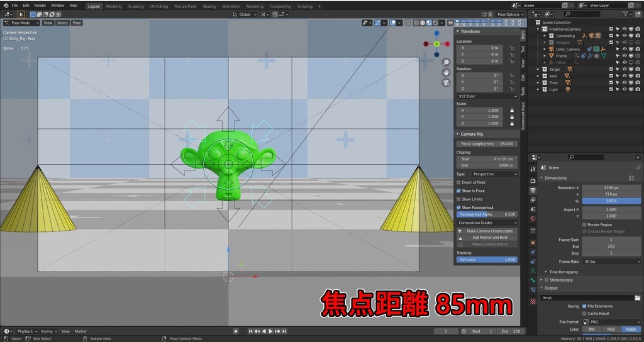Viewport: 644px width, 342px height.
Task: Switch to the Modeling workspace tab
Action: tap(114, 6)
